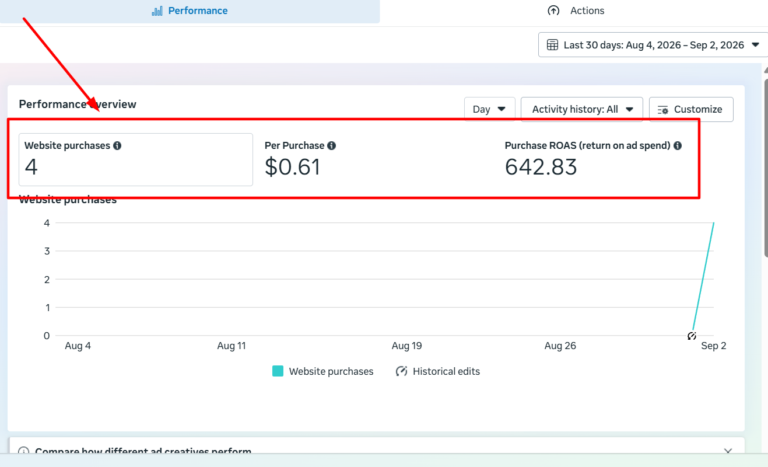The width and height of the screenshot is (768, 467).
Task: Close the Compare ad creatives banner
Action: (728, 451)
